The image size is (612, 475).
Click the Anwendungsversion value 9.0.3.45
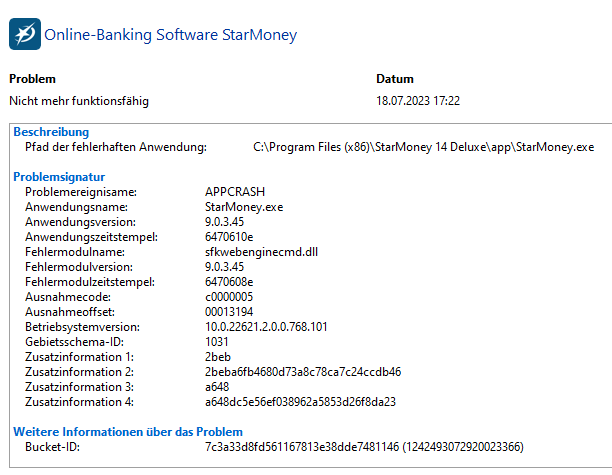point(224,222)
